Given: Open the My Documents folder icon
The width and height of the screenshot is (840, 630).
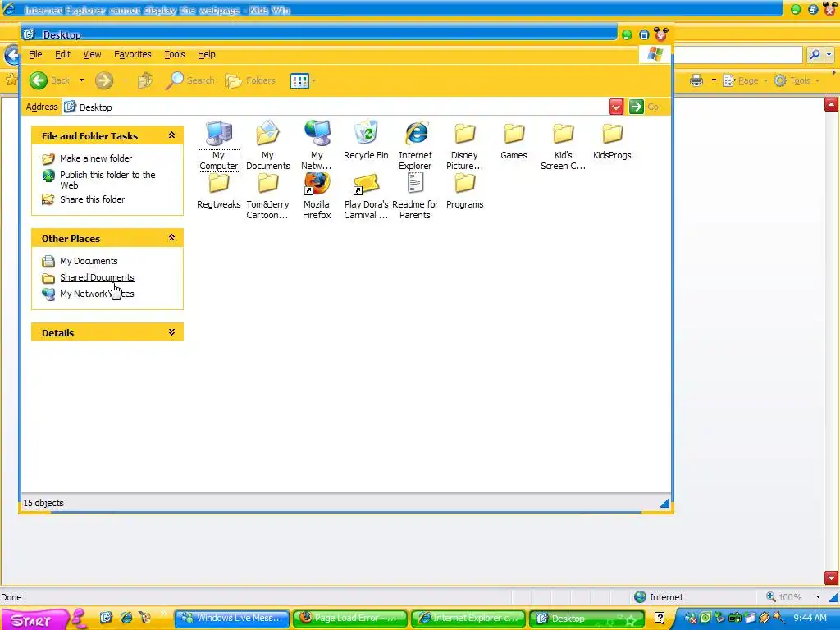Looking at the screenshot, I should (267, 145).
